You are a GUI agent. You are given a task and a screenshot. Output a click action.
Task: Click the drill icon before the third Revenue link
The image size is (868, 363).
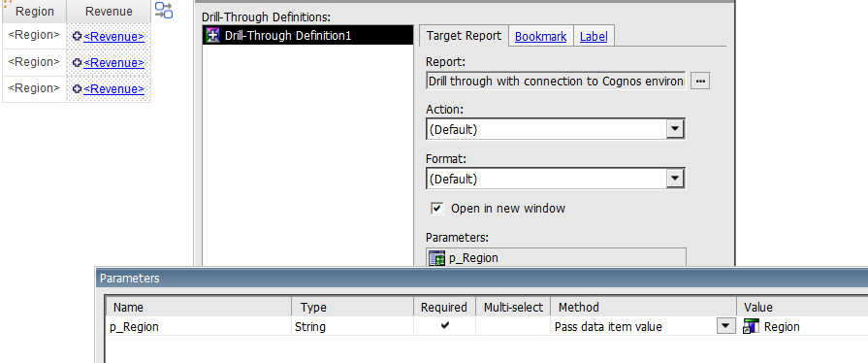77,88
